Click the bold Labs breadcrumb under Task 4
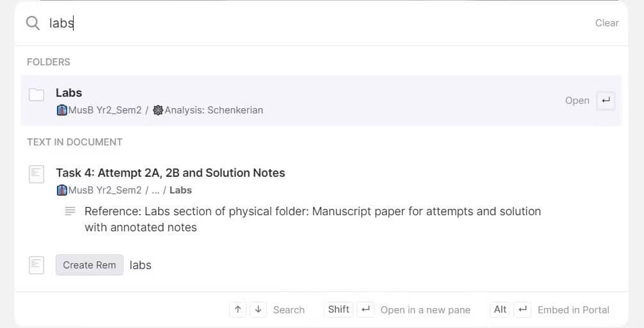 click(x=181, y=190)
